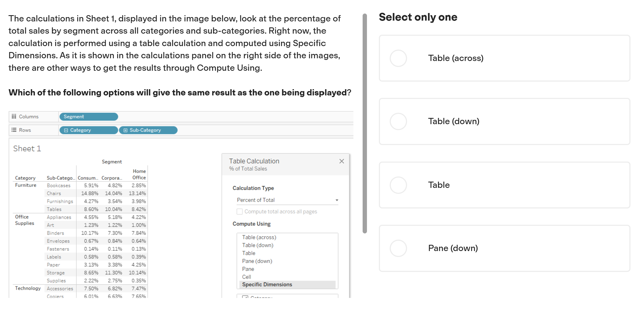Select Table (down) in Compute Using list
This screenshot has width=644, height=315.
click(258, 245)
